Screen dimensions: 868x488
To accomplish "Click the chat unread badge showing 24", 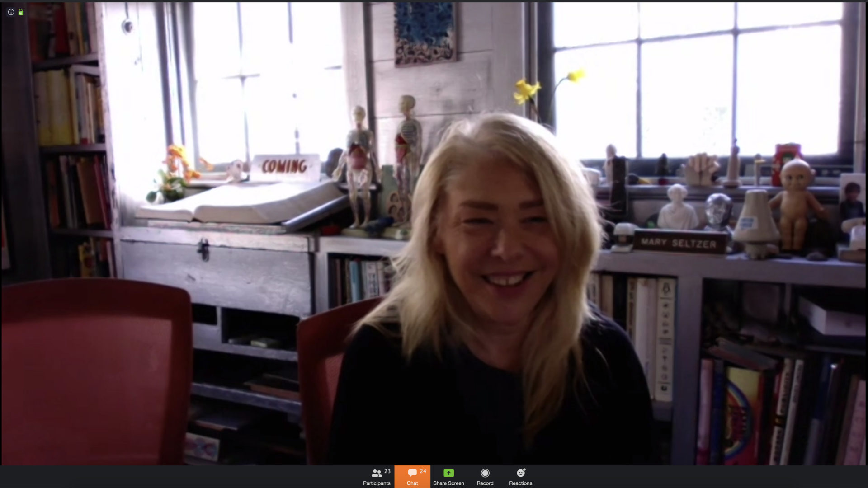I will 422,471.
